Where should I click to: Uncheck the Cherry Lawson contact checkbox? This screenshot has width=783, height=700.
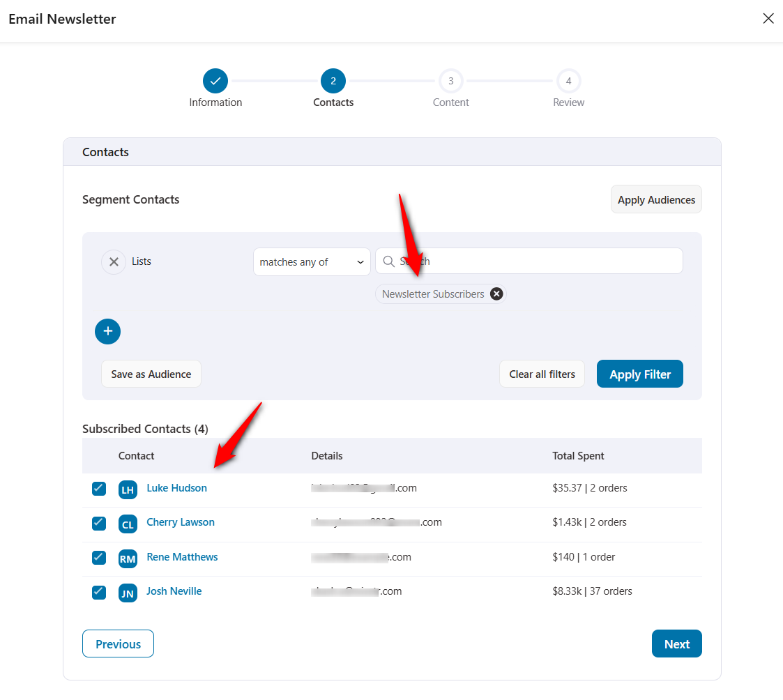98,523
